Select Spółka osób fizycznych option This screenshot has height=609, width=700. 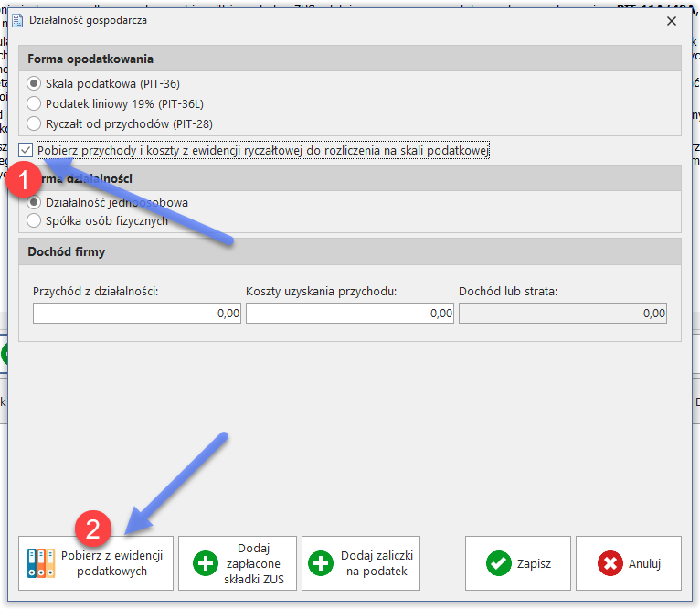tap(35, 220)
